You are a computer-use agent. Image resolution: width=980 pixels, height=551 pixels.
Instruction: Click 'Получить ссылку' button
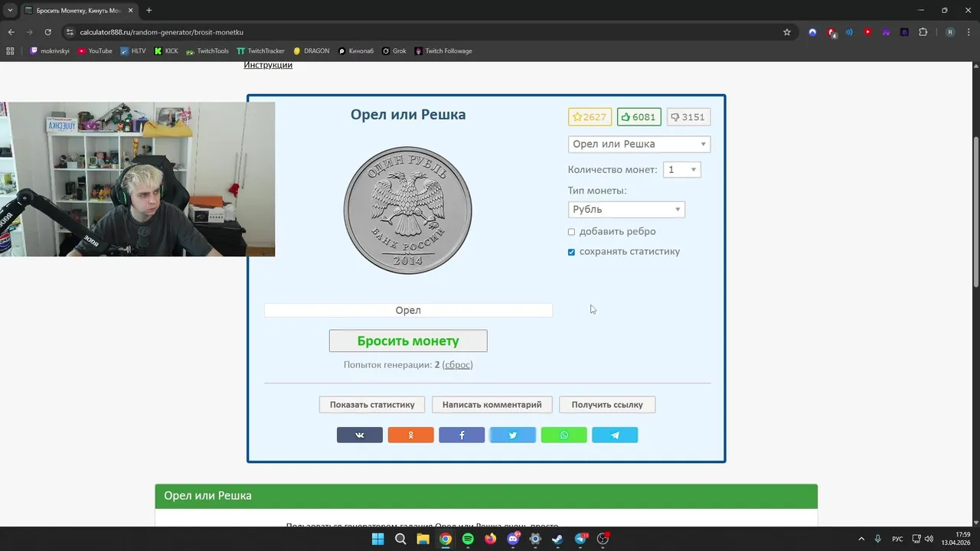pyautogui.click(x=607, y=405)
